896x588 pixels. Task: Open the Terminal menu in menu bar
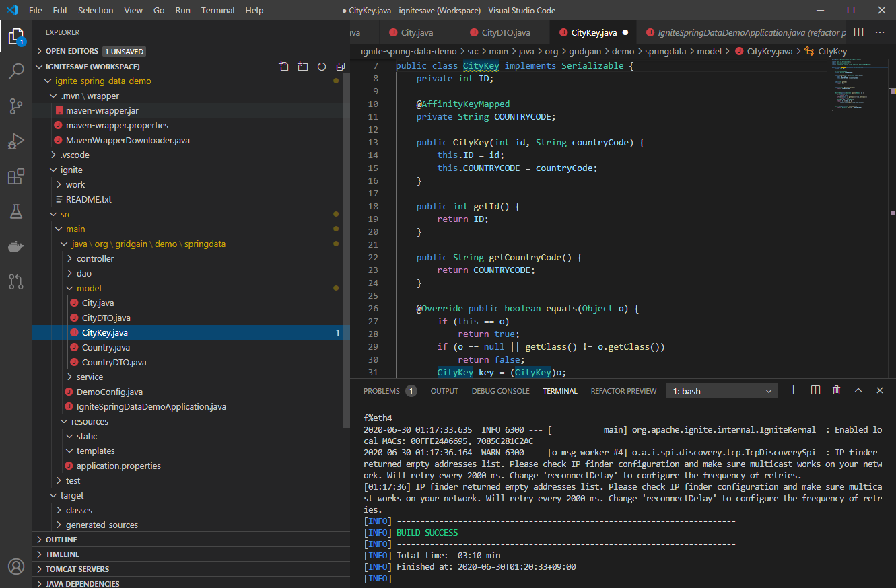tap(218, 10)
